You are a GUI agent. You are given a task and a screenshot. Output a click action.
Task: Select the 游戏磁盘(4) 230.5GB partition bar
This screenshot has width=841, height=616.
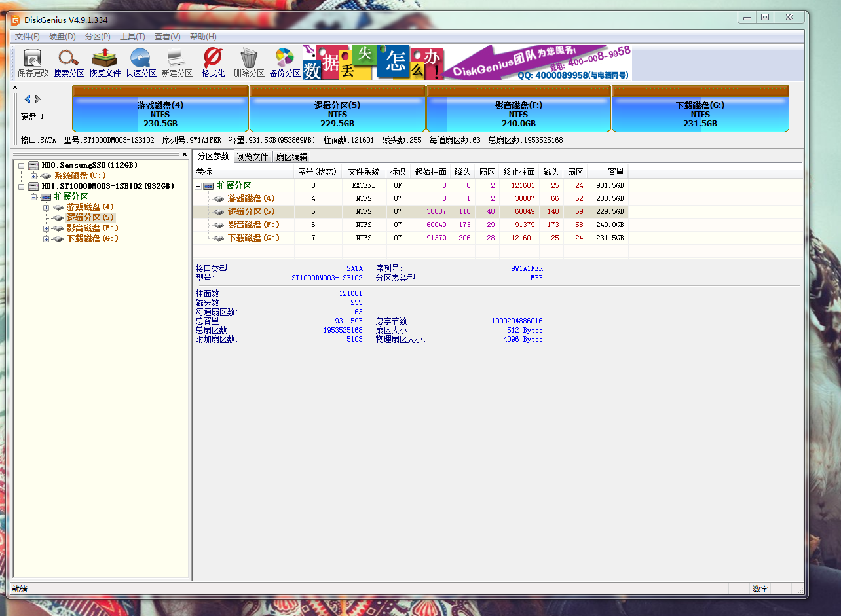point(160,109)
